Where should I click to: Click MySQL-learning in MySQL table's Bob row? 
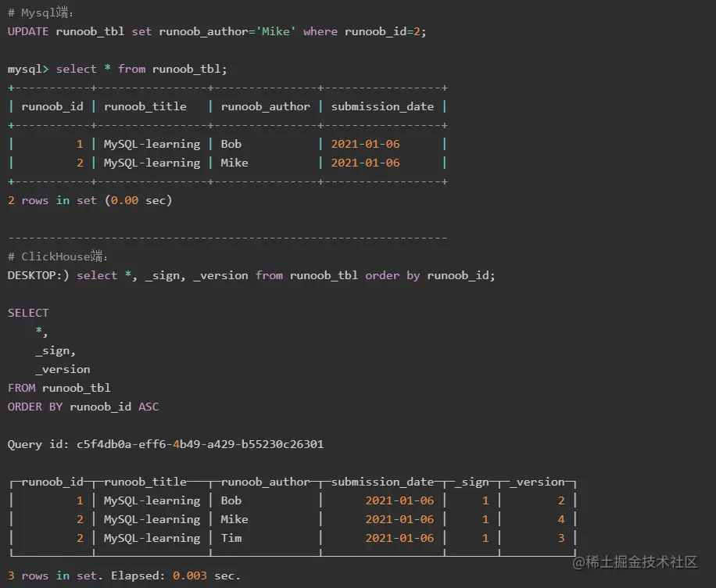(152, 144)
